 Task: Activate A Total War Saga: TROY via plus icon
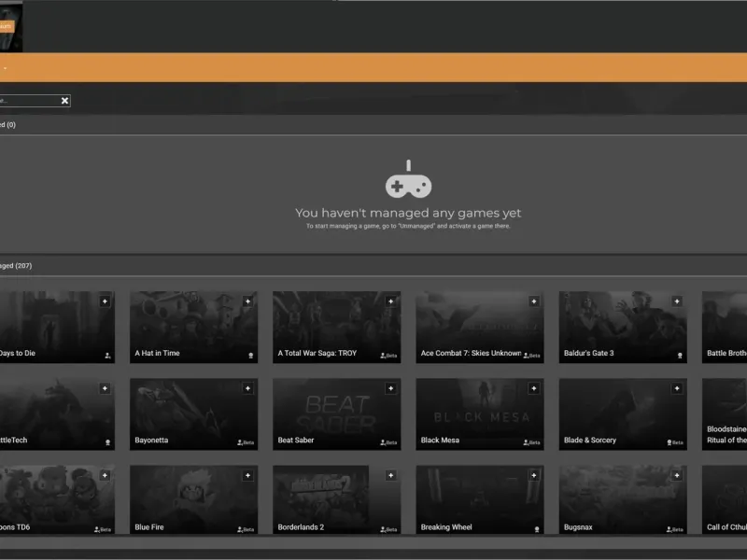(x=390, y=301)
